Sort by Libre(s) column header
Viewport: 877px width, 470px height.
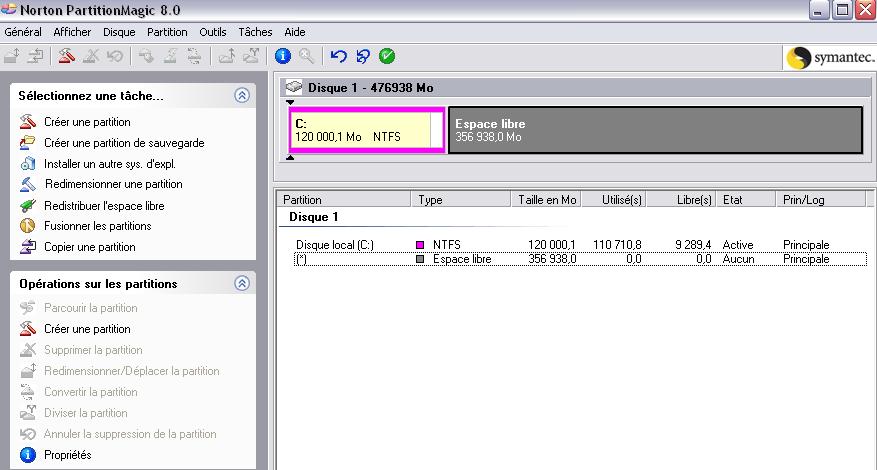[x=681, y=199]
